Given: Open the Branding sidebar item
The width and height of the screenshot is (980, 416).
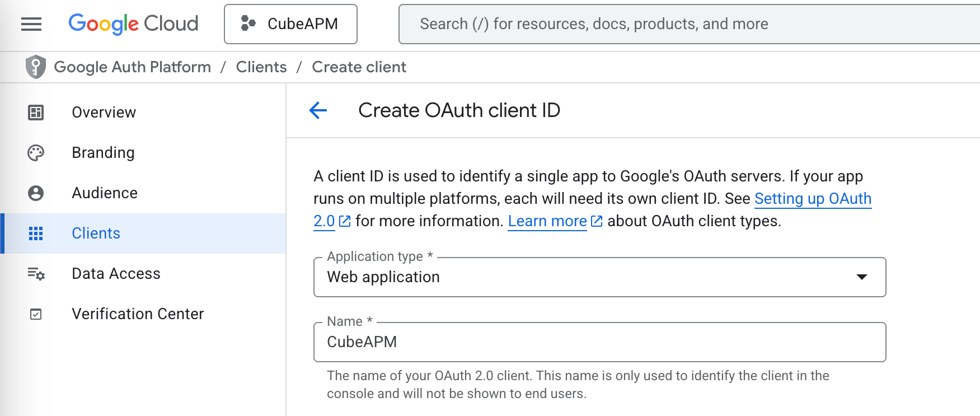Looking at the screenshot, I should tap(143, 153).
